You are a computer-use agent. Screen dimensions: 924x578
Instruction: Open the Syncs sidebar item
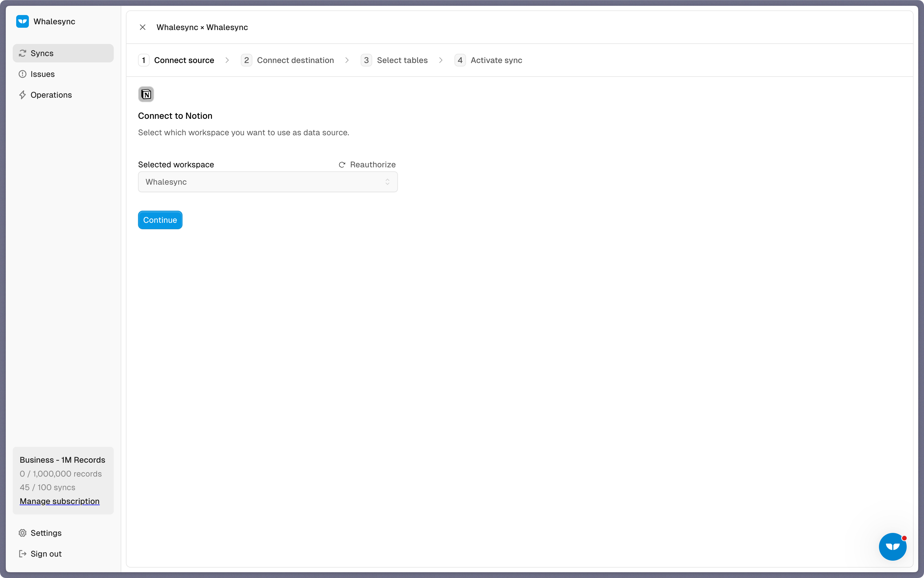[x=63, y=53]
